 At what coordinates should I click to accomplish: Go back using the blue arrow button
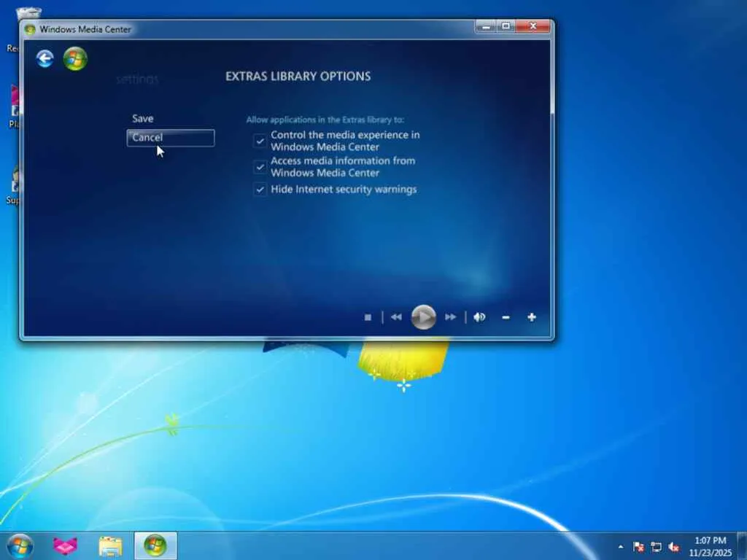[x=44, y=59]
